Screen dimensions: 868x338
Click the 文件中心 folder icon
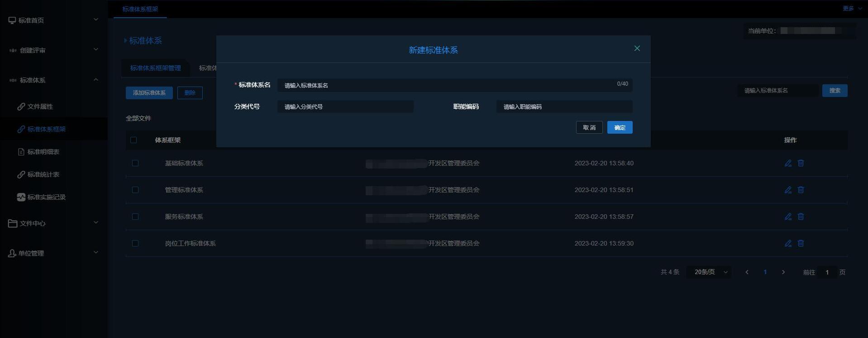click(x=13, y=223)
